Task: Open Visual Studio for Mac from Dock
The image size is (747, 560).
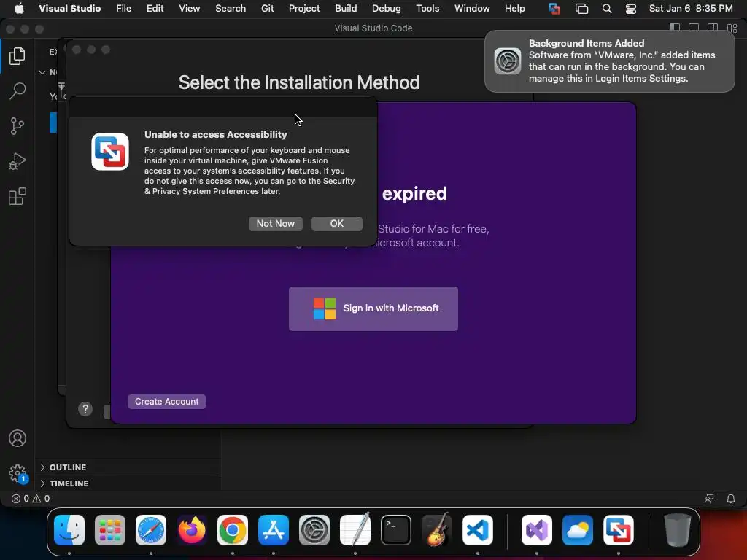Action: [x=537, y=530]
